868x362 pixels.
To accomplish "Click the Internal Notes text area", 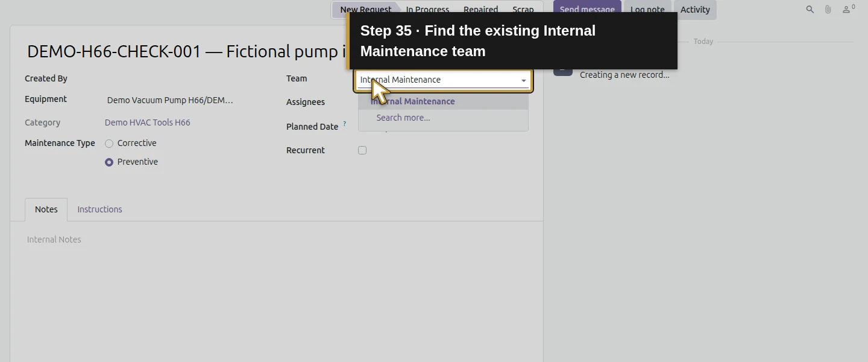I will pyautogui.click(x=276, y=240).
